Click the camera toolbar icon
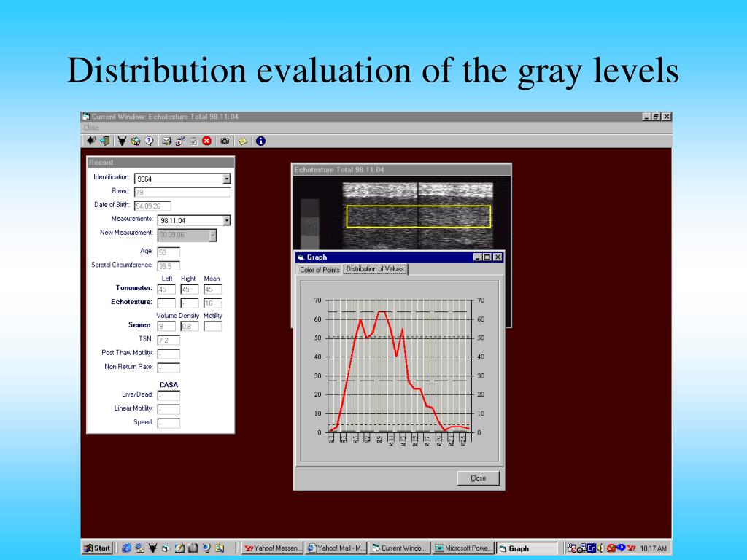 pos(225,141)
